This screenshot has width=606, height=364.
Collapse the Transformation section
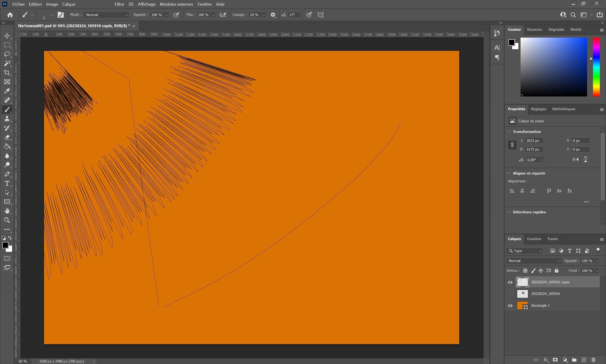click(509, 132)
